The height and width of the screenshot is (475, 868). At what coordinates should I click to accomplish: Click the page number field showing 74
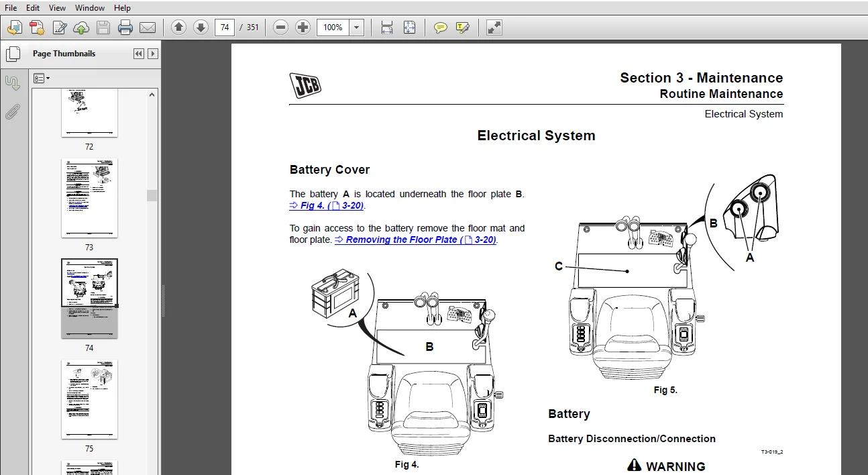(225, 28)
